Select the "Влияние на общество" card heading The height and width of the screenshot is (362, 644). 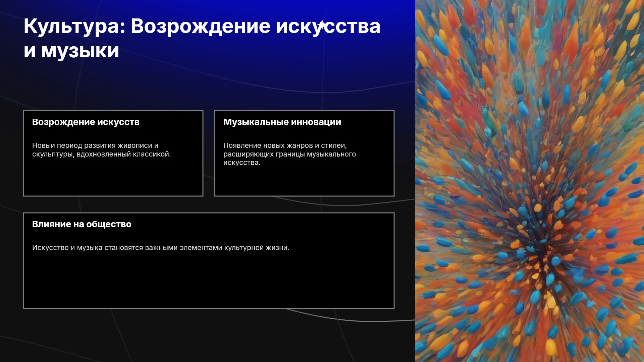82,224
